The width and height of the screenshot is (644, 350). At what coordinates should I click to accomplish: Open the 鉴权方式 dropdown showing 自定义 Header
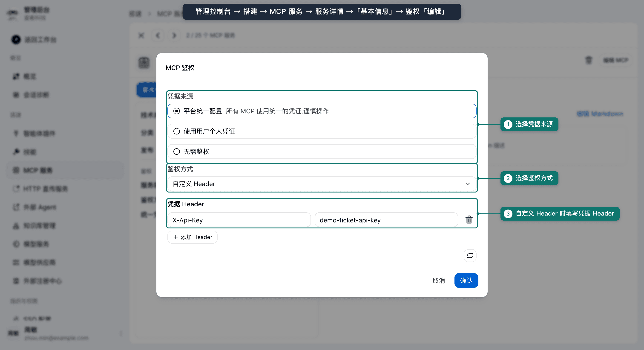[x=322, y=184]
